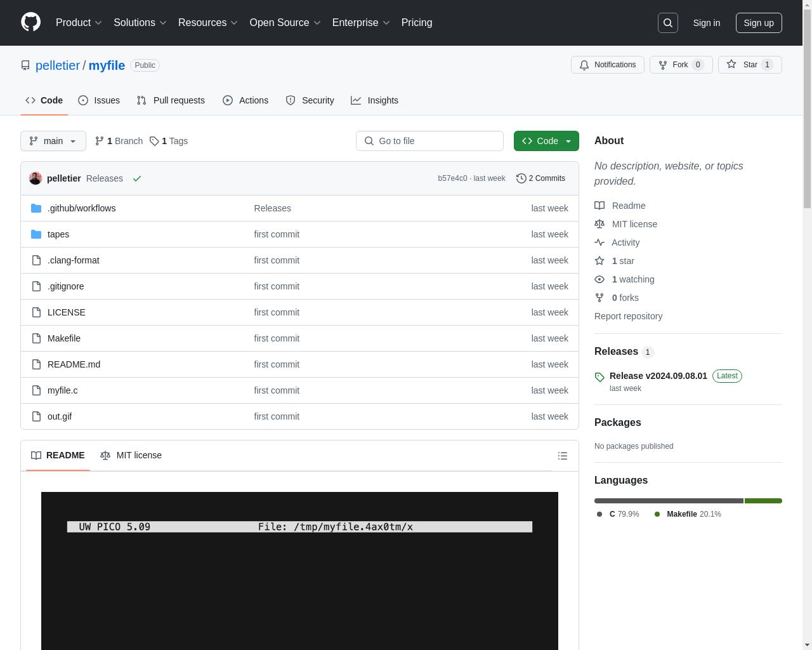Switch to the Pull requests tab
The width and height of the screenshot is (812, 650).
click(x=171, y=100)
